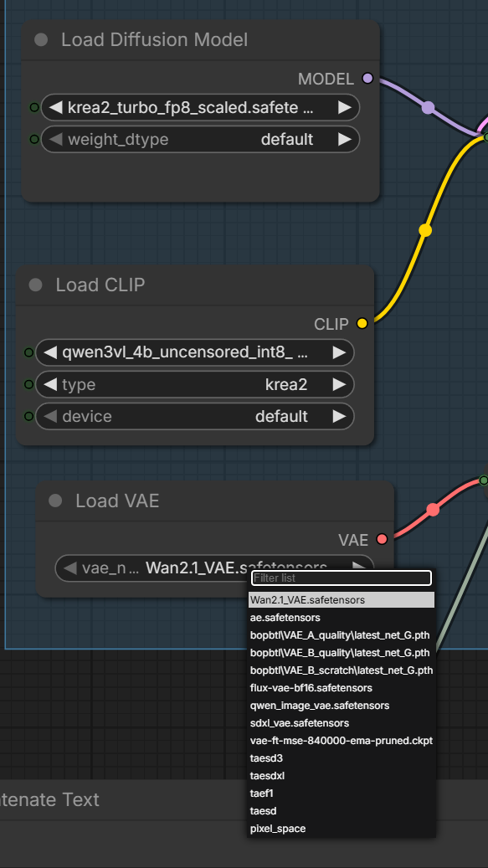Image resolution: width=488 pixels, height=868 pixels.
Task: Open the device default combo box
Action: click(x=195, y=416)
